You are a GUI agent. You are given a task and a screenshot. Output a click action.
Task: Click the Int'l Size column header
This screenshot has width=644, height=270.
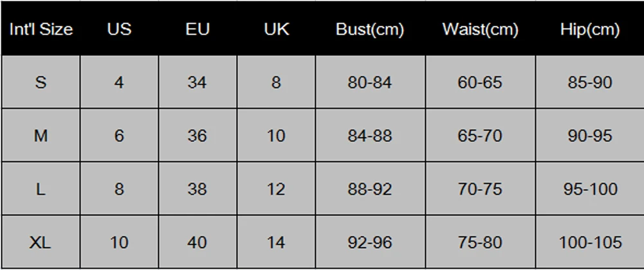click(41, 30)
